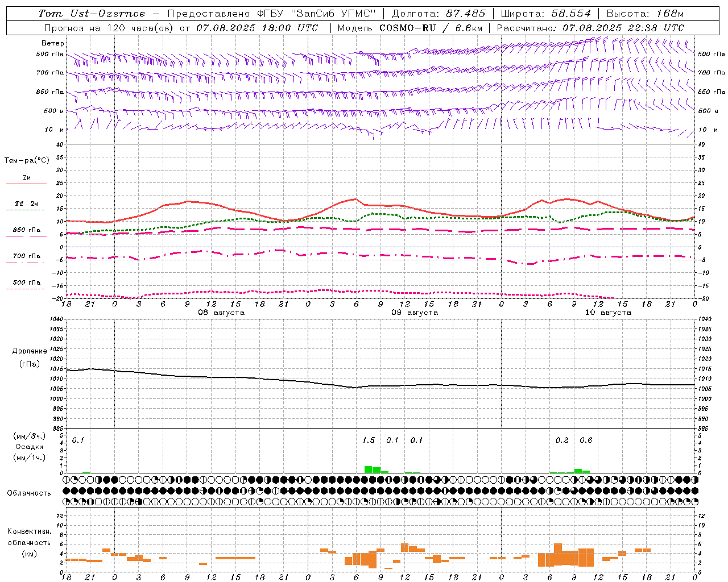
Task: Click the Облачность cloudiness label
Action: coord(29,493)
